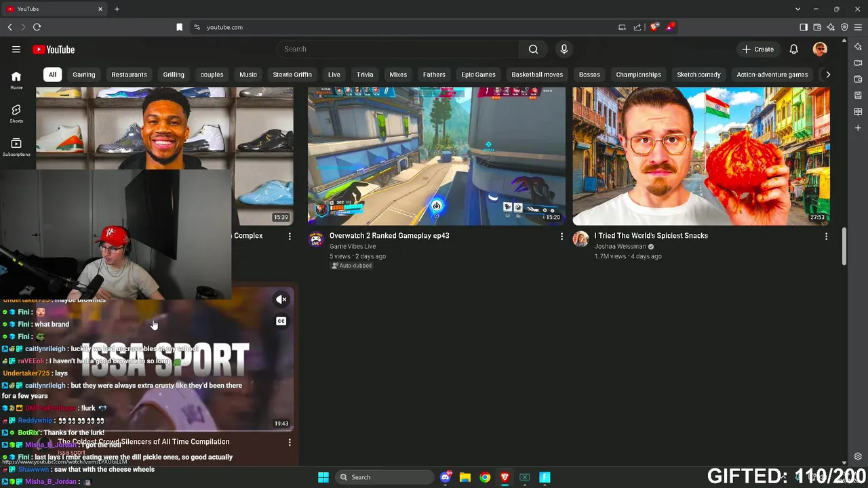Open File Explorer from the taskbar

pyautogui.click(x=465, y=477)
